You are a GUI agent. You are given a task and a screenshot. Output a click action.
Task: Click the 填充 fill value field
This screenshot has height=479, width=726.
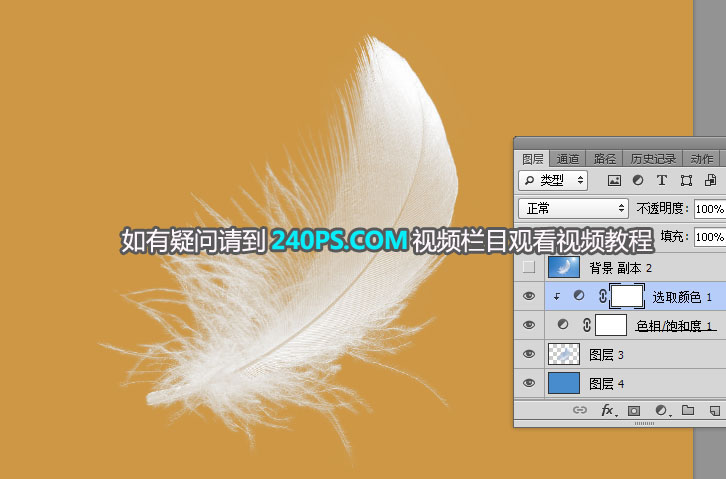coord(710,237)
